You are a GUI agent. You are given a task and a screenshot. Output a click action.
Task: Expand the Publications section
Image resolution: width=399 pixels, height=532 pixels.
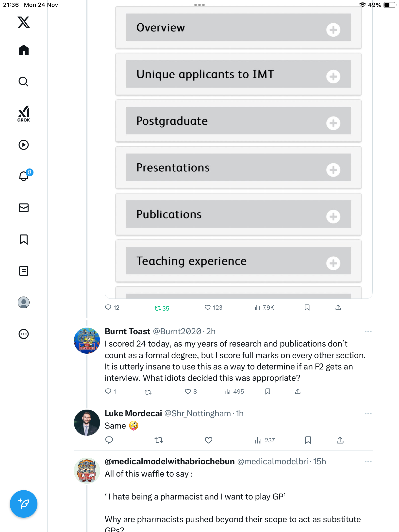pyautogui.click(x=333, y=216)
